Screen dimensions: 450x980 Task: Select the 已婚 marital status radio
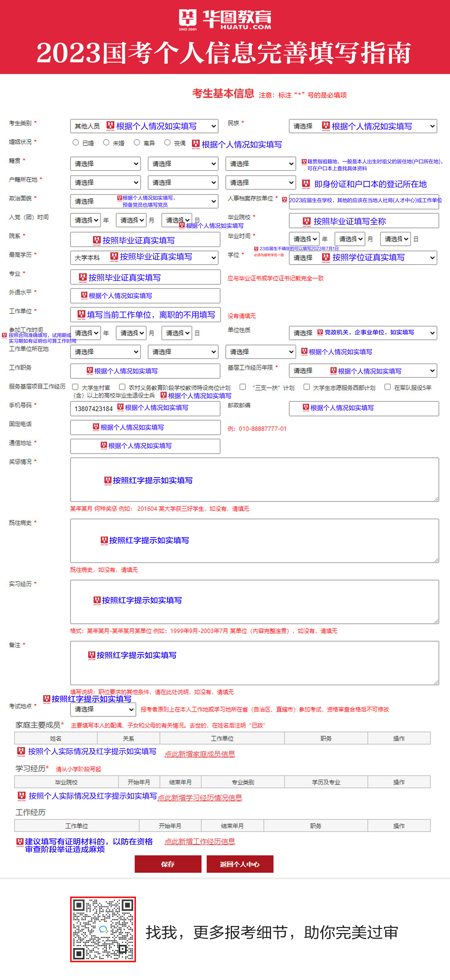[x=76, y=142]
